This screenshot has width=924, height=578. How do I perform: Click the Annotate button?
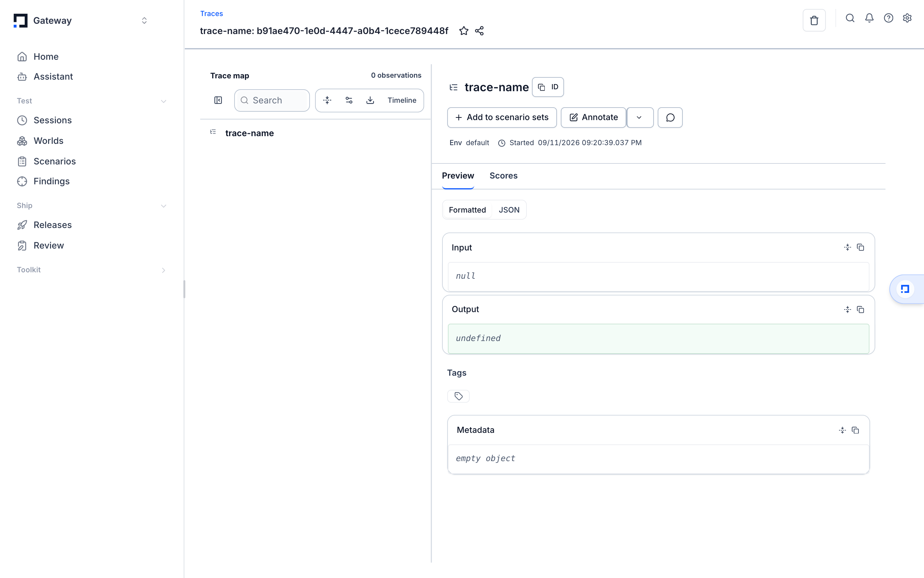(x=593, y=117)
